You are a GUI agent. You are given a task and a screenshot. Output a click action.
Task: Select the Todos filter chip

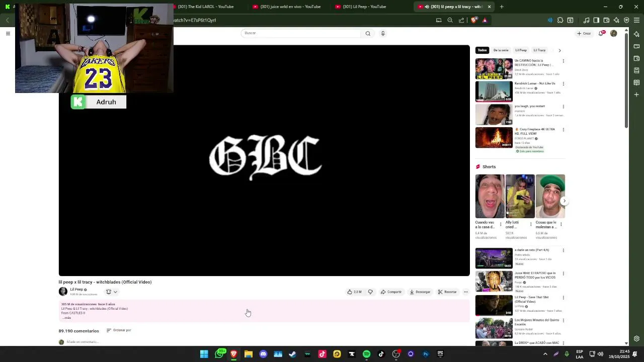pyautogui.click(x=482, y=50)
